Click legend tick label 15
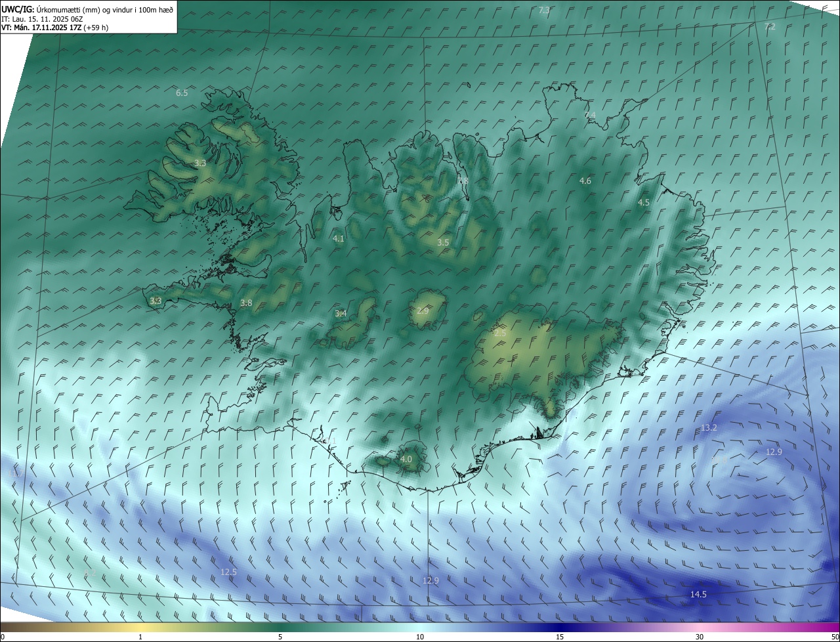Viewport: 840px width, 642px height. [x=560, y=637]
